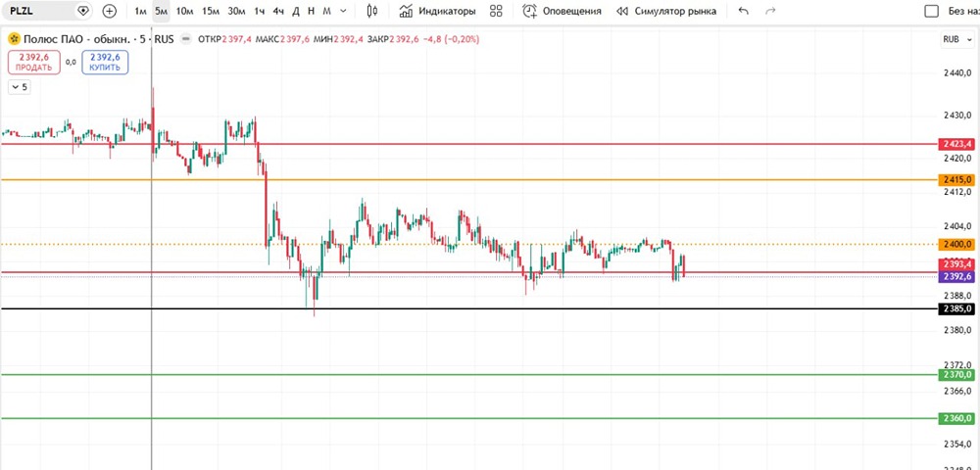This screenshot has height=470, width=980.
Task: Create alert via Оповещения
Action: click(x=562, y=11)
